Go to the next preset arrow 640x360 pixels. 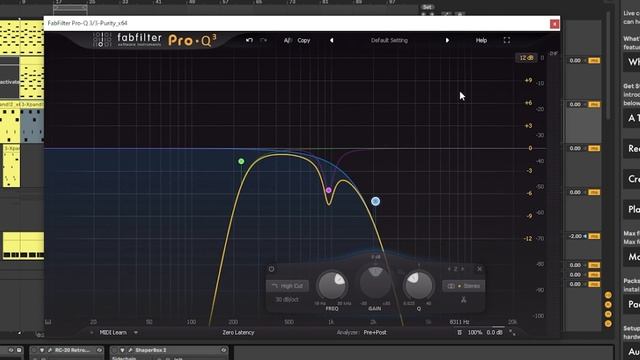tap(447, 40)
